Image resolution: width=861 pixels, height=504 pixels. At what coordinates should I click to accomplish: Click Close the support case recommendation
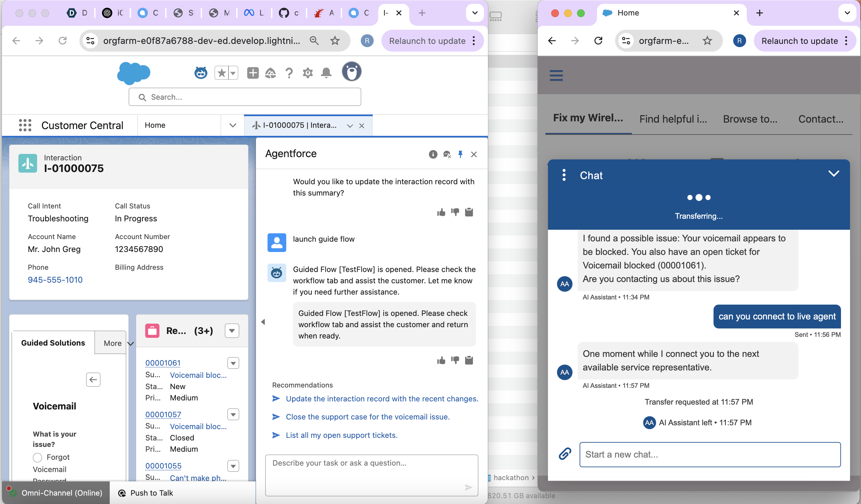tap(368, 417)
